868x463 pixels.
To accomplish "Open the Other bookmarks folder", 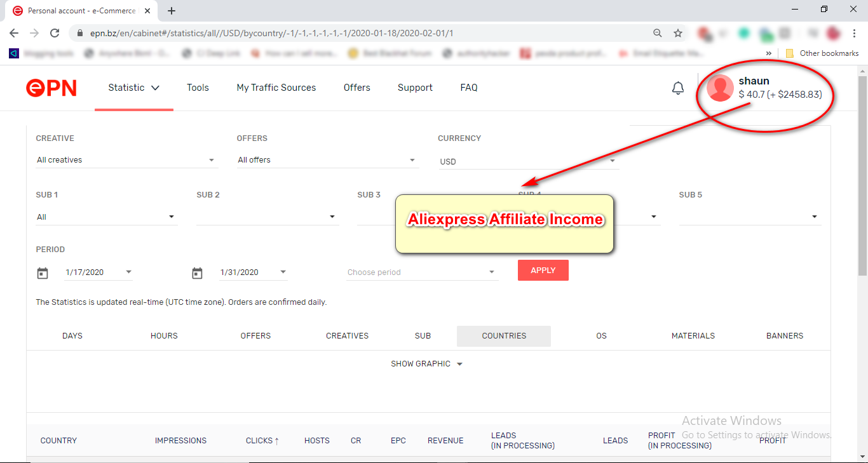I will [x=822, y=53].
